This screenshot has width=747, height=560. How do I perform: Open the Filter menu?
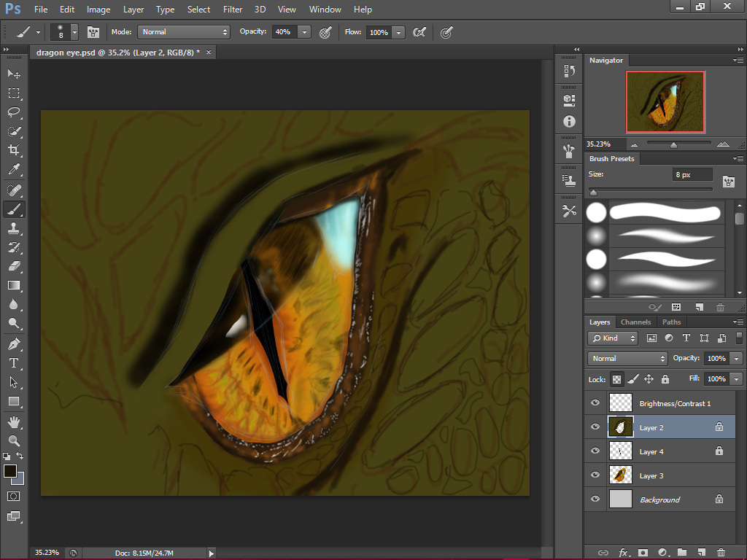click(233, 9)
